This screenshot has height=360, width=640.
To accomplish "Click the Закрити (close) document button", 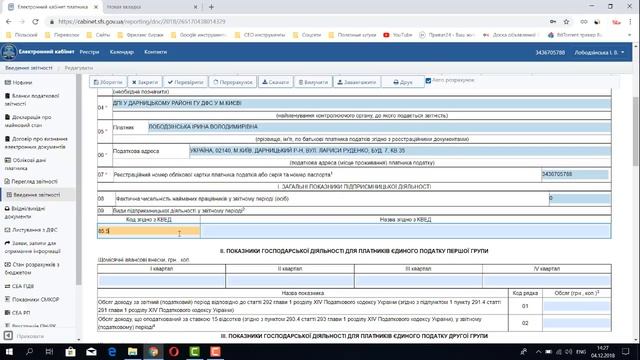I will pos(145,82).
